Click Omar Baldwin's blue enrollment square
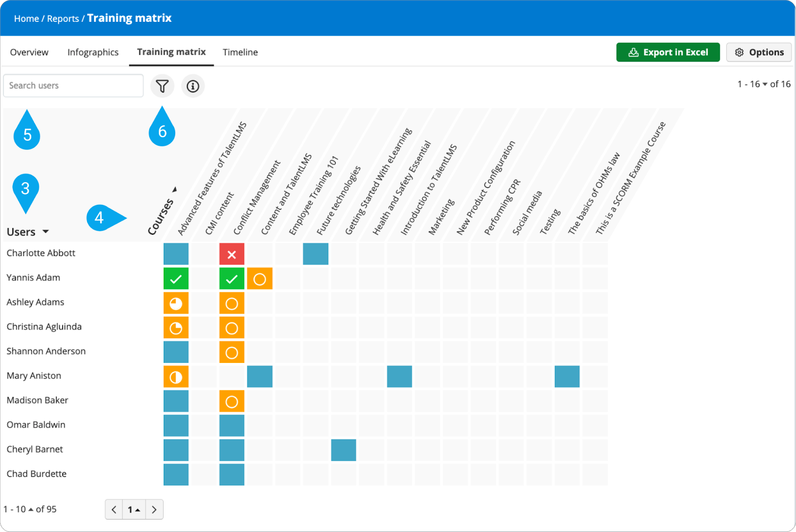The height and width of the screenshot is (532, 796). pos(176,426)
